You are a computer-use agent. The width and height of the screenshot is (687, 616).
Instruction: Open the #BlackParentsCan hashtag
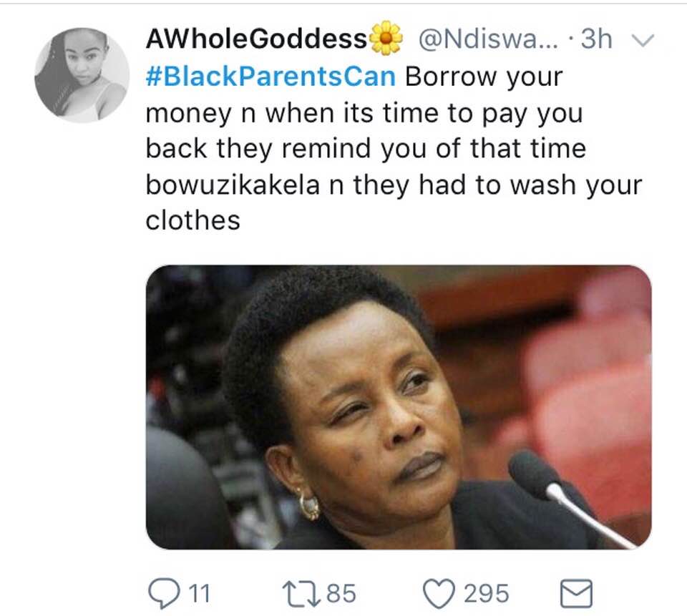click(271, 77)
